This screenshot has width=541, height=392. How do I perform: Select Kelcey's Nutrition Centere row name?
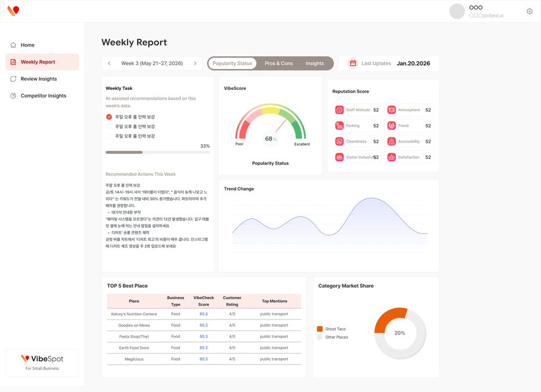(x=134, y=314)
